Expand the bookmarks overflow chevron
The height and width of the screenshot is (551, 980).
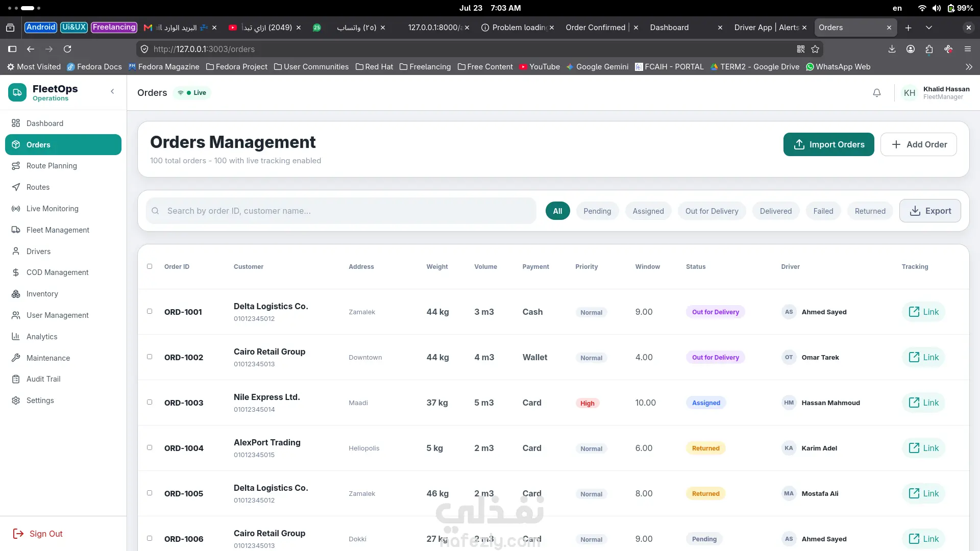(x=969, y=67)
